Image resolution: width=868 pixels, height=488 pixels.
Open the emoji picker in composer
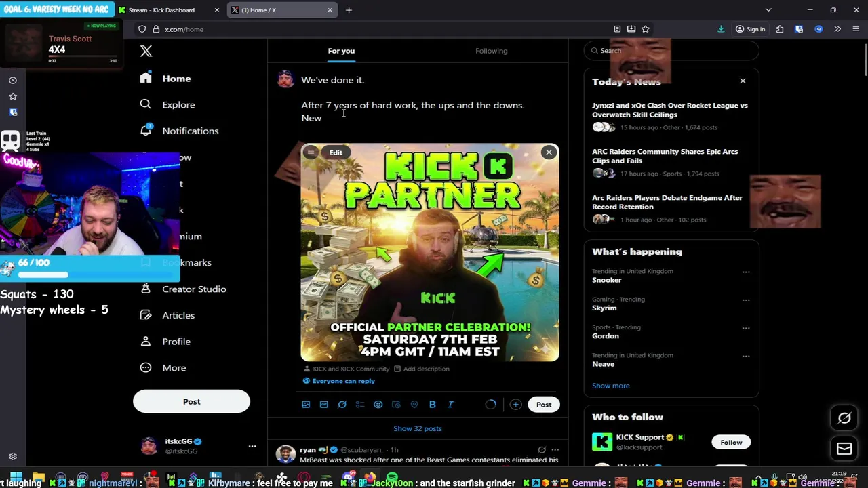378,405
